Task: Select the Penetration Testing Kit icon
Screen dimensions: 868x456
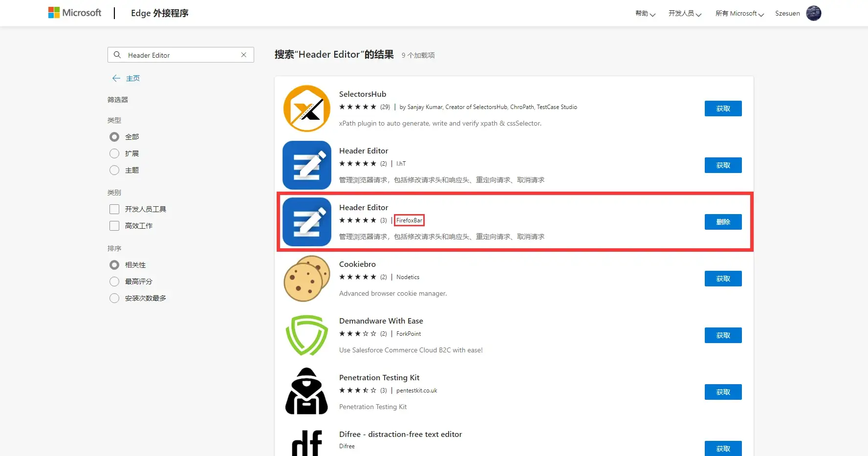Action: [306, 391]
